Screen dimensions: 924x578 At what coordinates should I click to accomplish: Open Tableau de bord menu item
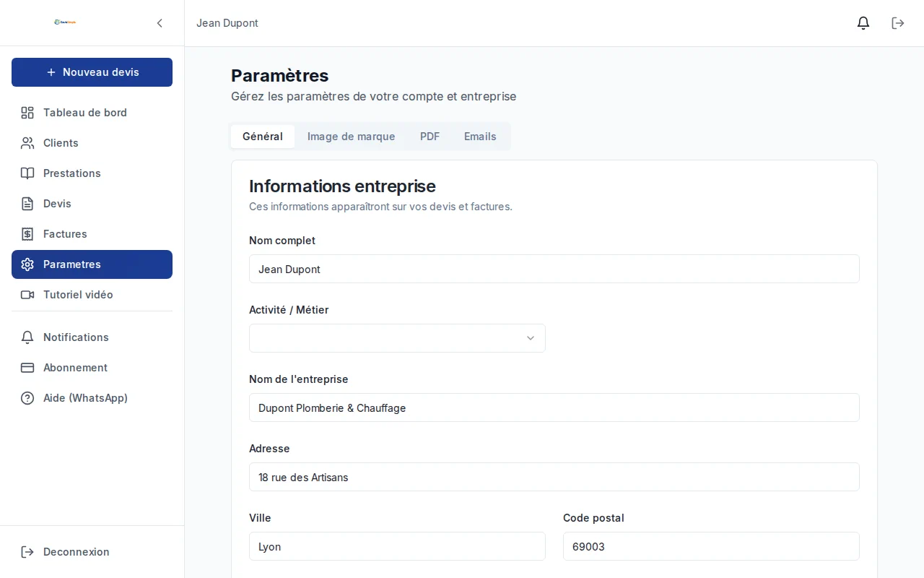pyautogui.click(x=92, y=113)
